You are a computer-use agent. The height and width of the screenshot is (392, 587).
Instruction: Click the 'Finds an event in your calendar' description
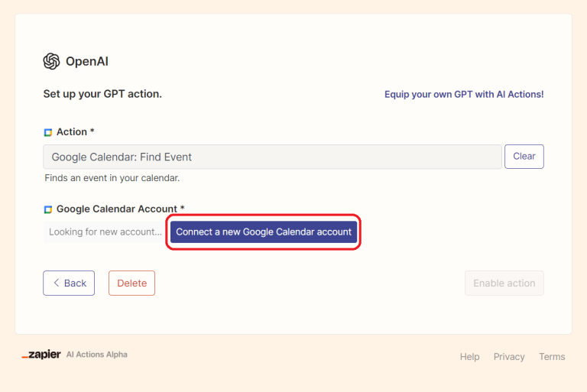pyautogui.click(x=112, y=178)
